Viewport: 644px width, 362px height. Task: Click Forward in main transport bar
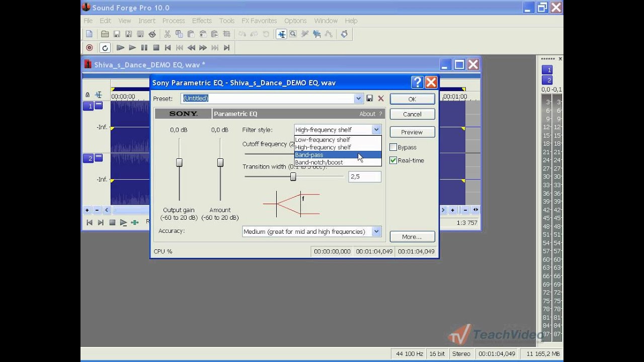(x=203, y=48)
